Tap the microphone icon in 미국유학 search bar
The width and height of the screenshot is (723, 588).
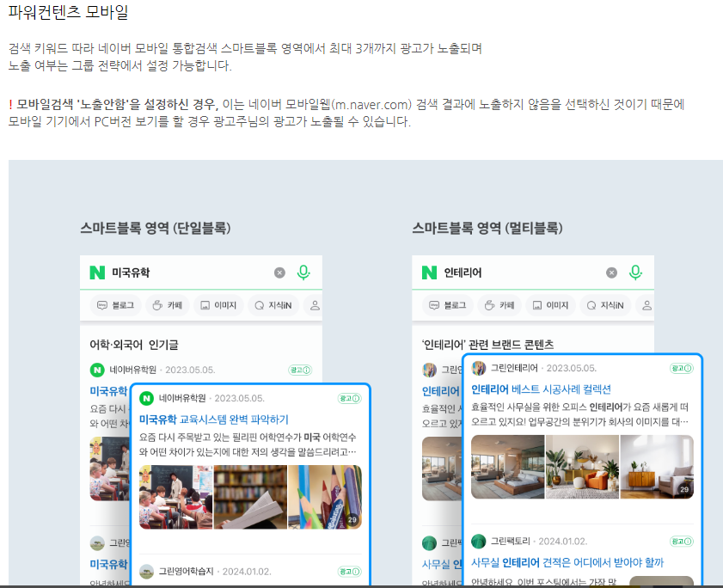pos(303,273)
